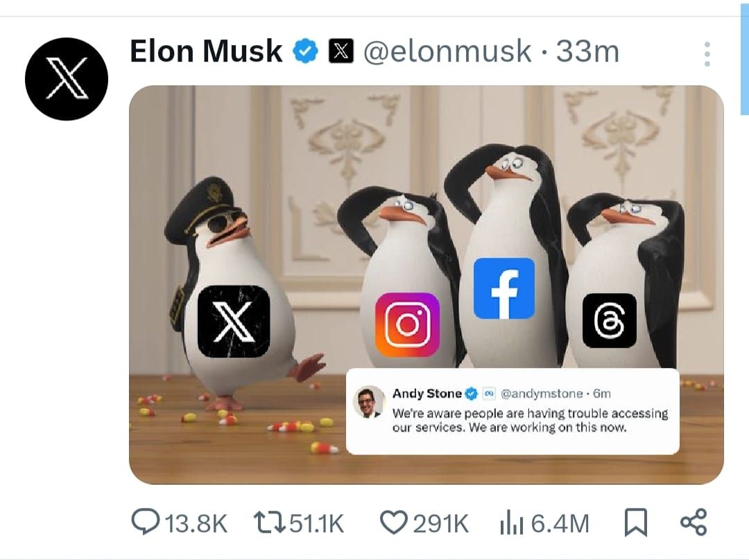Click the Andy Stone tweet screenshot in the image

tap(513, 412)
